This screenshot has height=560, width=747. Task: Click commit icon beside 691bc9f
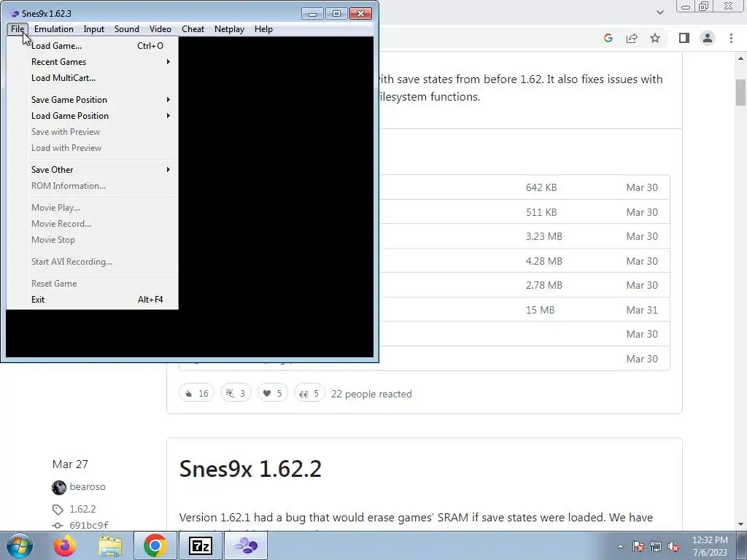click(58, 525)
